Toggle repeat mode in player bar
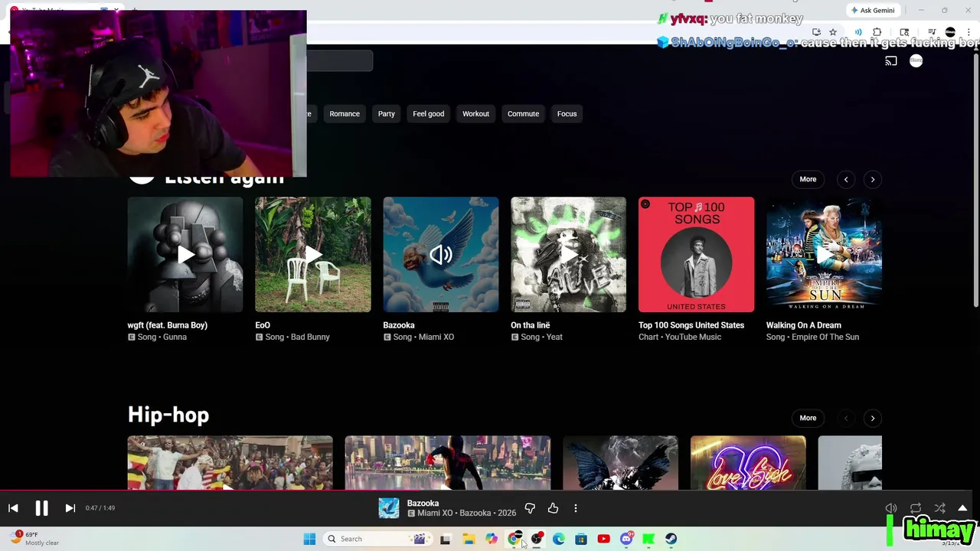Image resolution: width=980 pixels, height=551 pixels. [916, 508]
